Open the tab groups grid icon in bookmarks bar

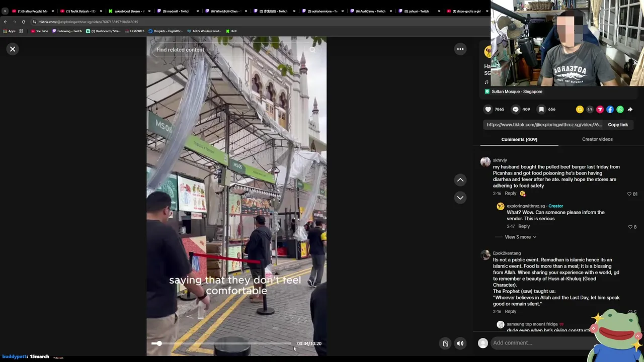point(21,31)
